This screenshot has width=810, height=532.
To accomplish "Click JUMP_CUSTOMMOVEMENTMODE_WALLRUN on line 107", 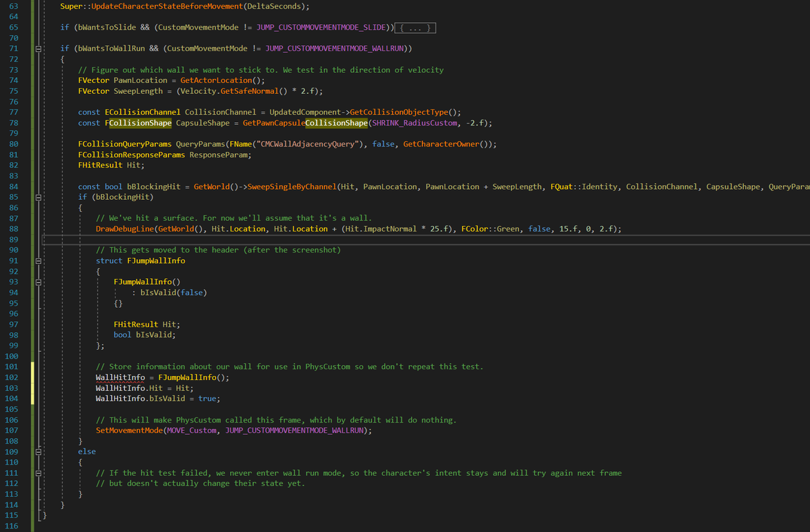I will click(294, 430).
